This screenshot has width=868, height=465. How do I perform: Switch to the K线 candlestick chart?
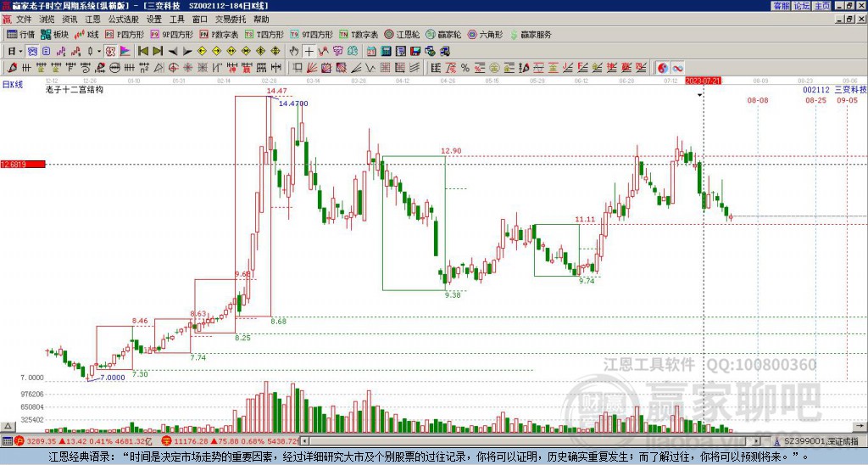click(87, 34)
